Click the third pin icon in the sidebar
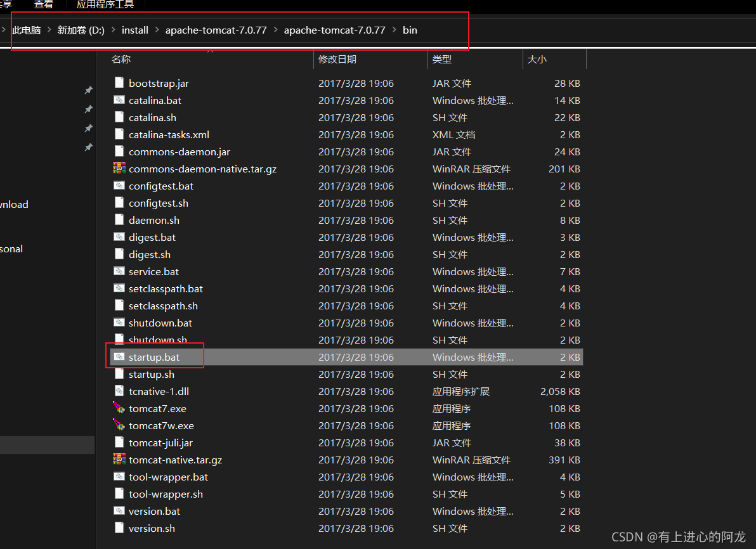The image size is (756, 549). point(89,128)
